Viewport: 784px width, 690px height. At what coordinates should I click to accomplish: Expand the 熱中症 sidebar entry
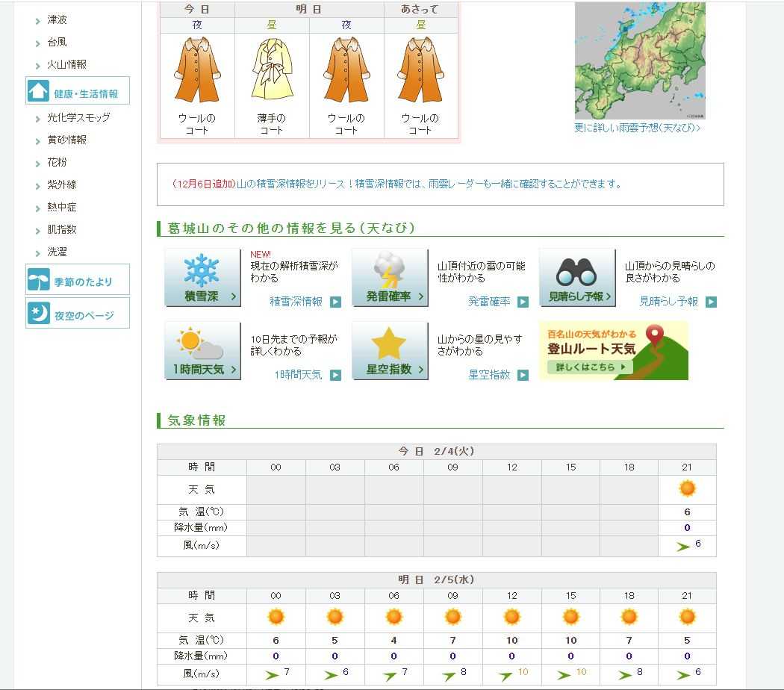[62, 207]
